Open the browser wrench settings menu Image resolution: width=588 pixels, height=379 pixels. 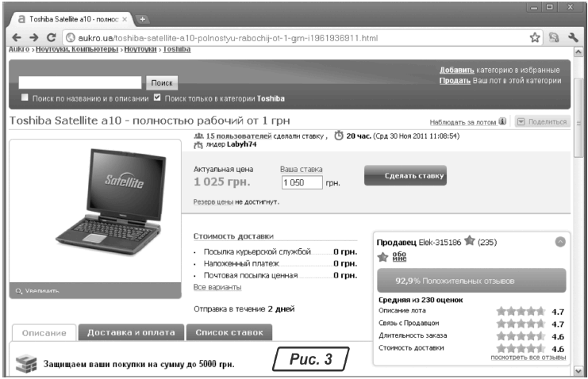click(573, 37)
